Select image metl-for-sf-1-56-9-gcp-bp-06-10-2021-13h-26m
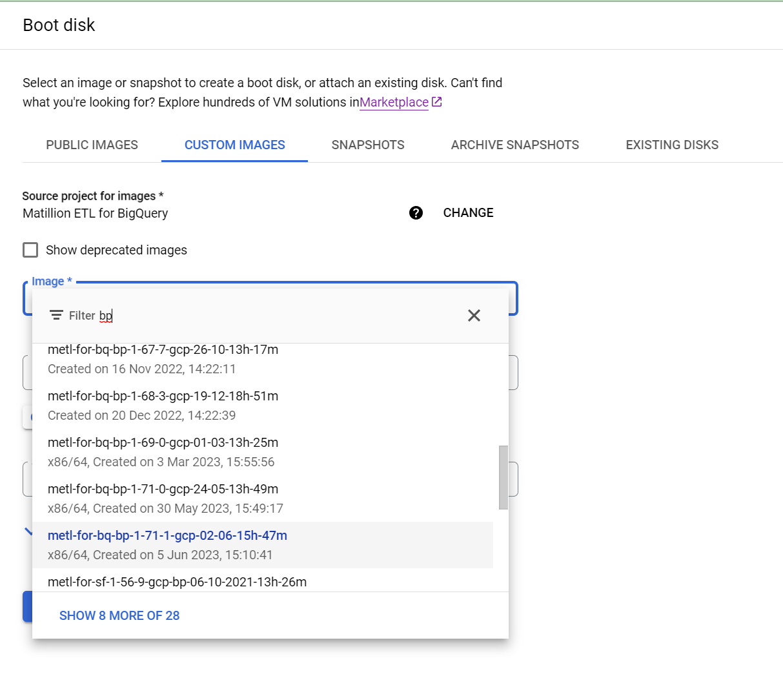Image resolution: width=783 pixels, height=700 pixels. (x=263, y=581)
